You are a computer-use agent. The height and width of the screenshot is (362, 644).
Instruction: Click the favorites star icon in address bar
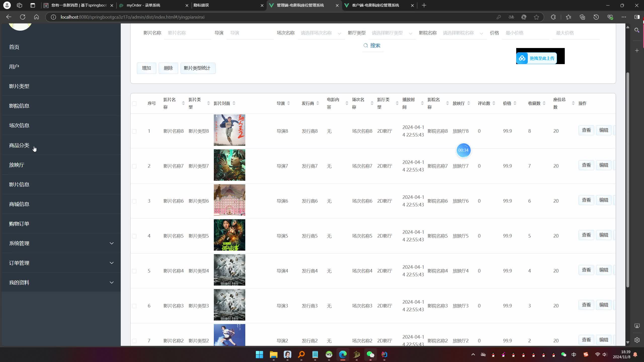[x=536, y=17]
